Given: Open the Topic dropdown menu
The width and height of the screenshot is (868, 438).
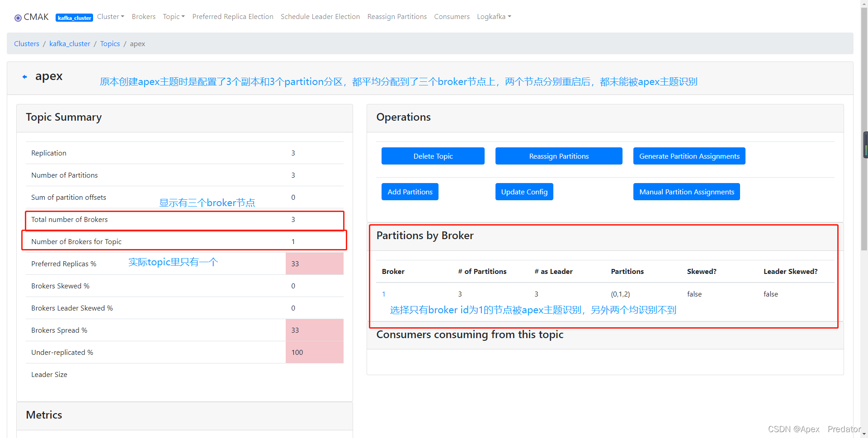Looking at the screenshot, I should 174,17.
